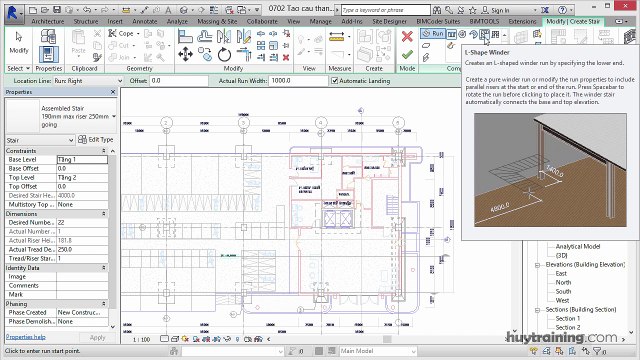
Task: Open the Type Properties icon in Properties panel
Action: click(48, 37)
